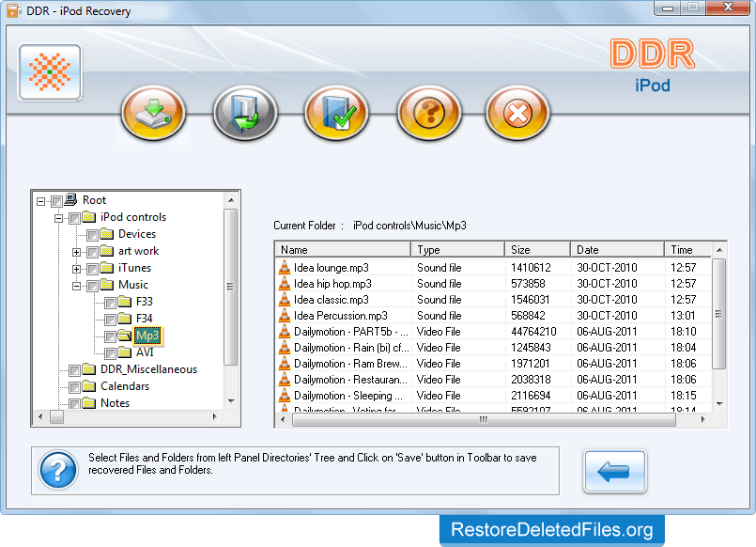Check the Mp3 folder checkbox

tap(111, 336)
